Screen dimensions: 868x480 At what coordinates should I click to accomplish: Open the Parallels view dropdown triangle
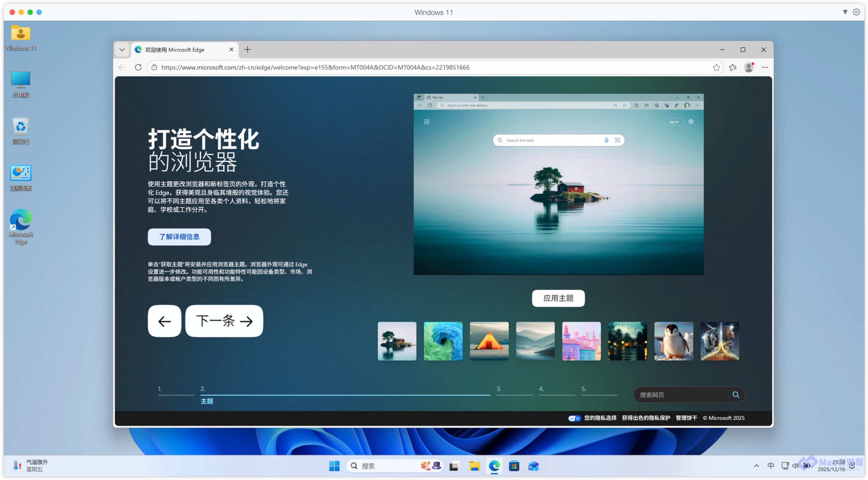845,12
